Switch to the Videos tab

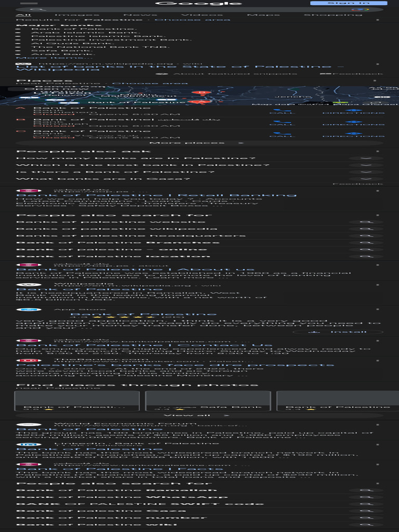pos(202,15)
